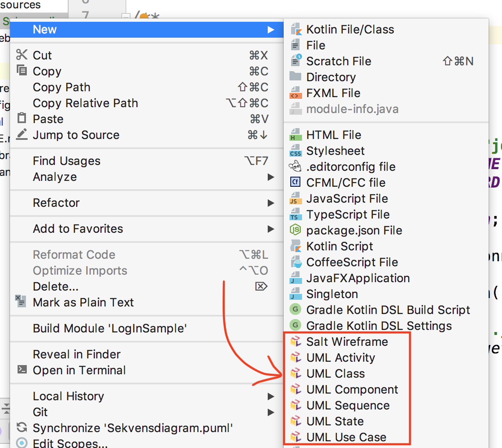Viewport: 502px width, 448px height.
Task: Click the .editorconfig file icon
Action: pyautogui.click(x=296, y=167)
